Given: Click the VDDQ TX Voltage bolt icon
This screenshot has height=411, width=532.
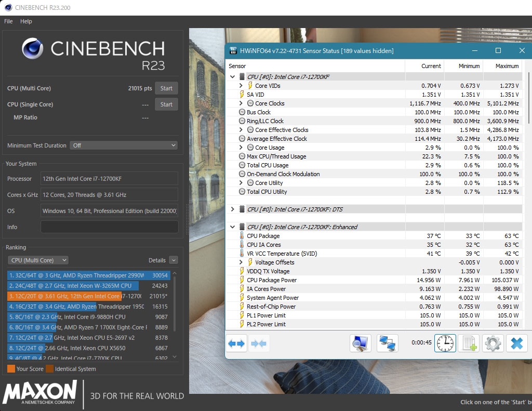Looking at the screenshot, I should [x=242, y=271].
